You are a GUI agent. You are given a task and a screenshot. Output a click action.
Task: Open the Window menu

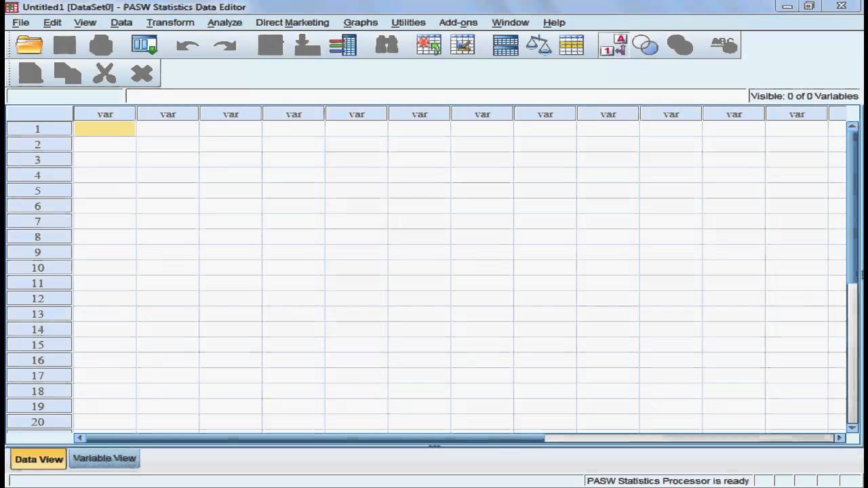coord(510,22)
